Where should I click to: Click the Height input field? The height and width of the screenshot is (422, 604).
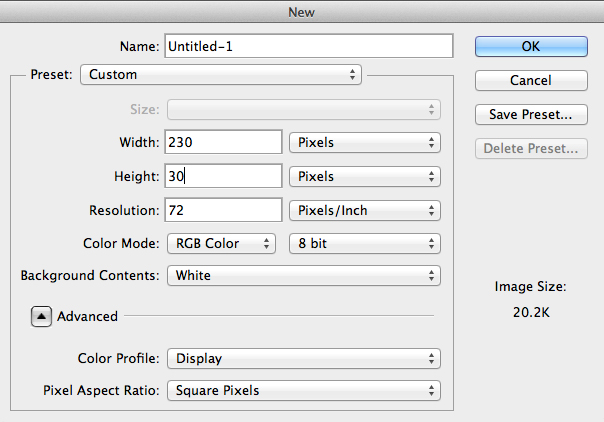click(x=223, y=176)
